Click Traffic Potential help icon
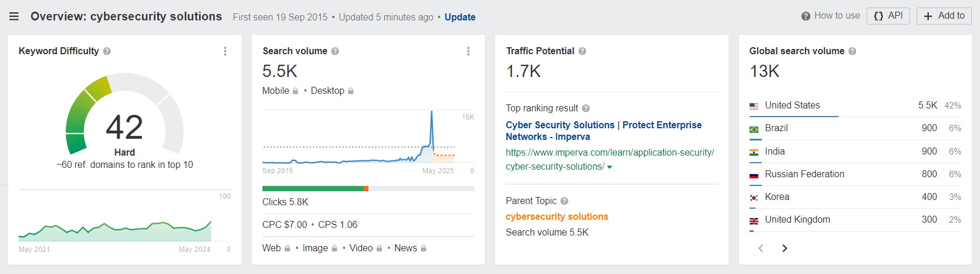 582,51
